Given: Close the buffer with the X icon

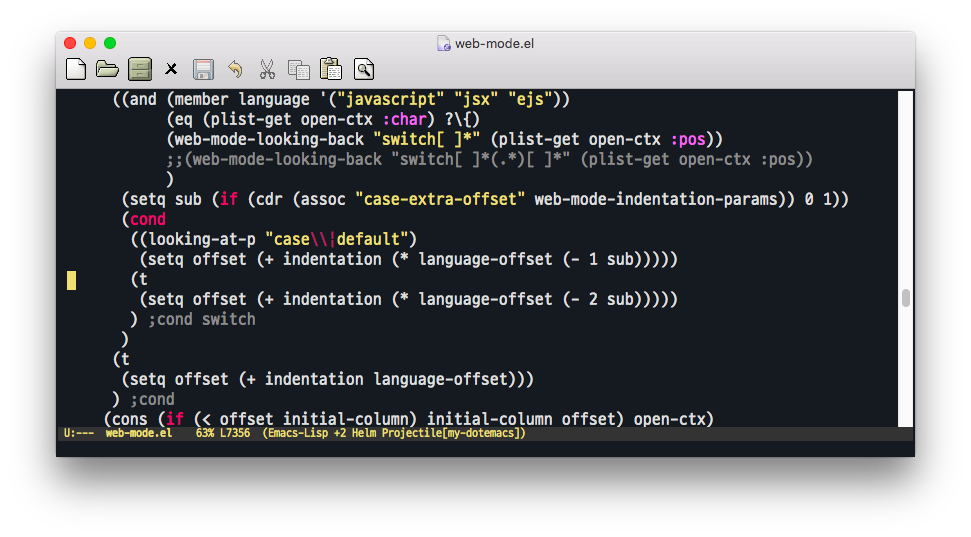Looking at the screenshot, I should (x=171, y=69).
